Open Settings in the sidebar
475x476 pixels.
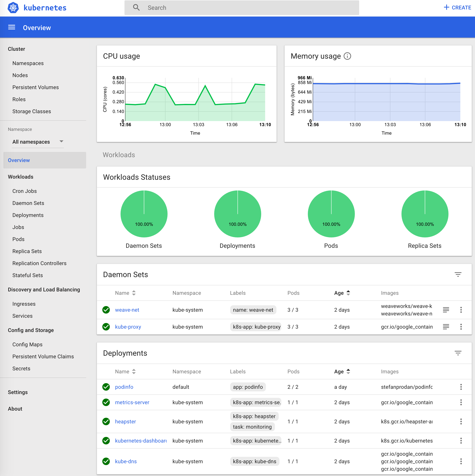(x=18, y=392)
